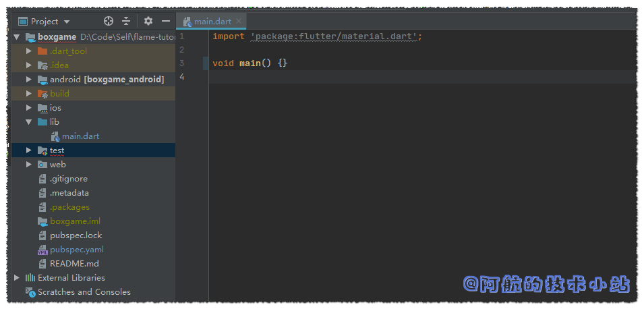Collapse the boxgame root folder
Viewport: 644px width, 309px height.
[17, 37]
